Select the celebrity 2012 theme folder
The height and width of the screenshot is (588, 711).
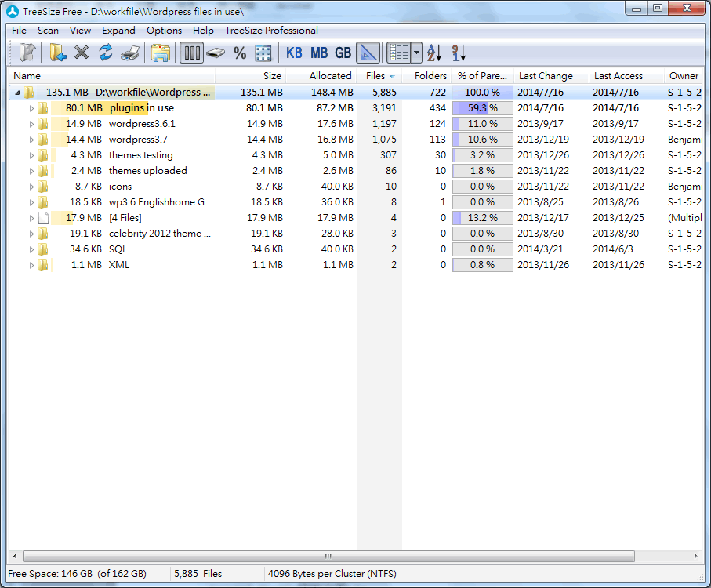pos(356,234)
